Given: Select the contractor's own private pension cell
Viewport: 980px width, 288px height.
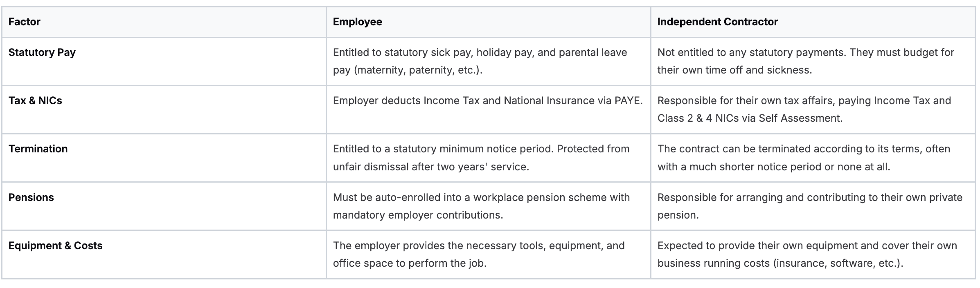Looking at the screenshot, I should click(x=809, y=206).
